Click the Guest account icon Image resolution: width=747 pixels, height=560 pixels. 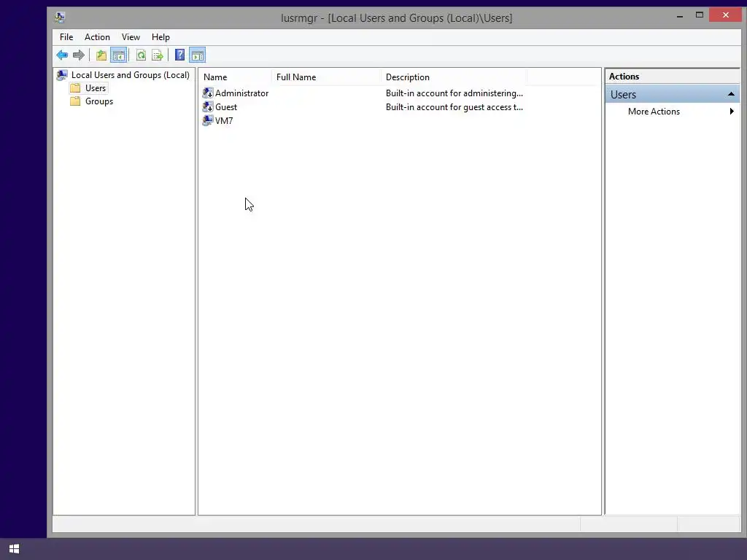pyautogui.click(x=208, y=106)
